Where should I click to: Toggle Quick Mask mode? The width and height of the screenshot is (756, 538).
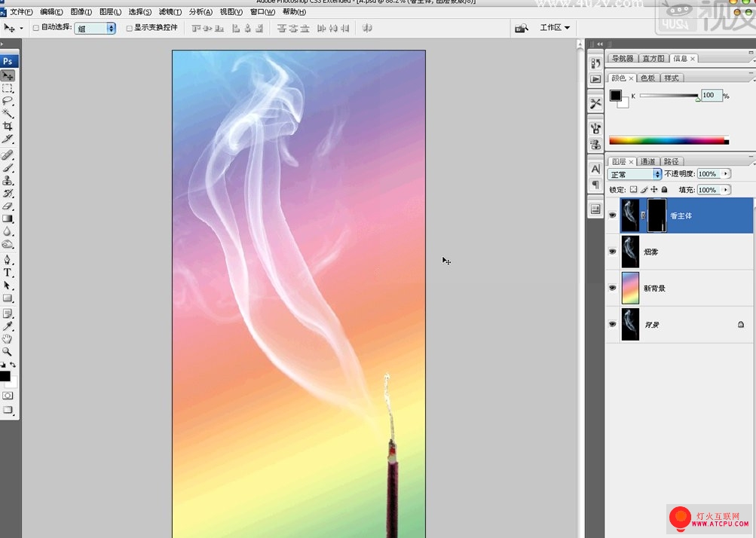pyautogui.click(x=8, y=396)
